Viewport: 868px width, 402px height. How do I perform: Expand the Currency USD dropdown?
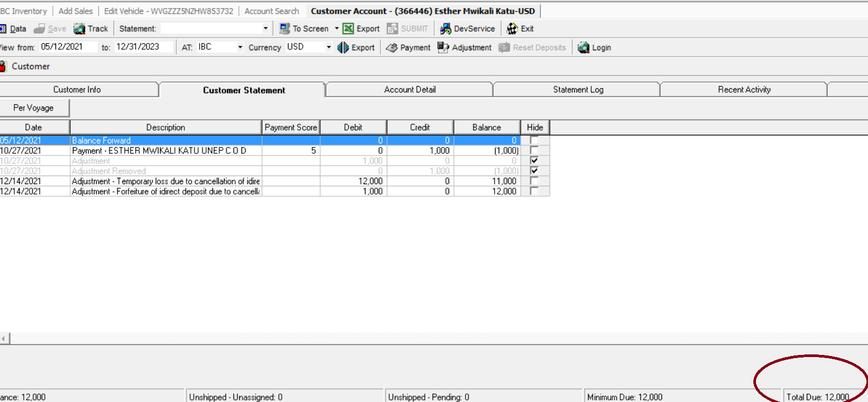pyautogui.click(x=329, y=47)
